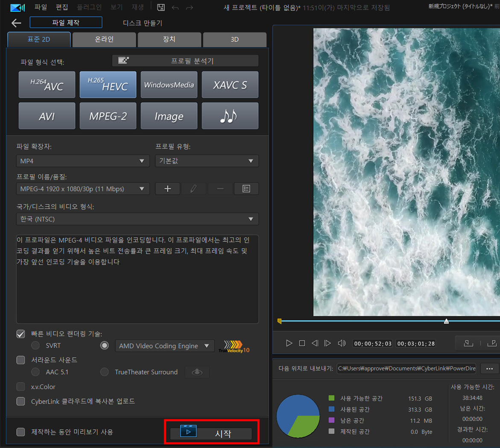Image resolution: width=500 pixels, height=448 pixels.
Task: Click the edit profile pencil icon
Action: (x=193, y=189)
